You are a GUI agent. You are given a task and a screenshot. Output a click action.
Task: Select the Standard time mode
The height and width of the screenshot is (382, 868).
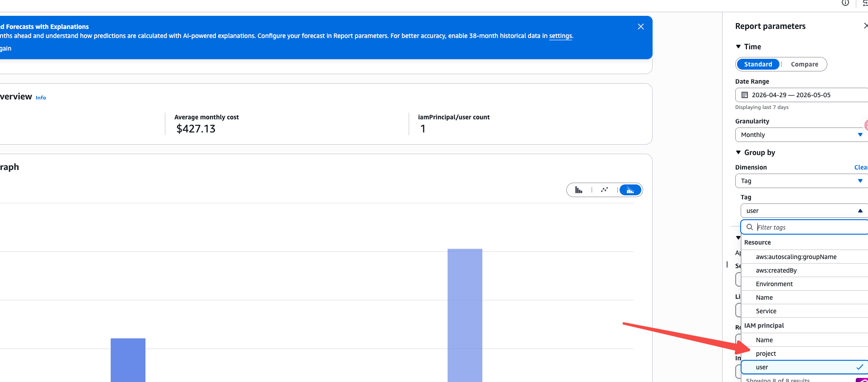pos(758,64)
